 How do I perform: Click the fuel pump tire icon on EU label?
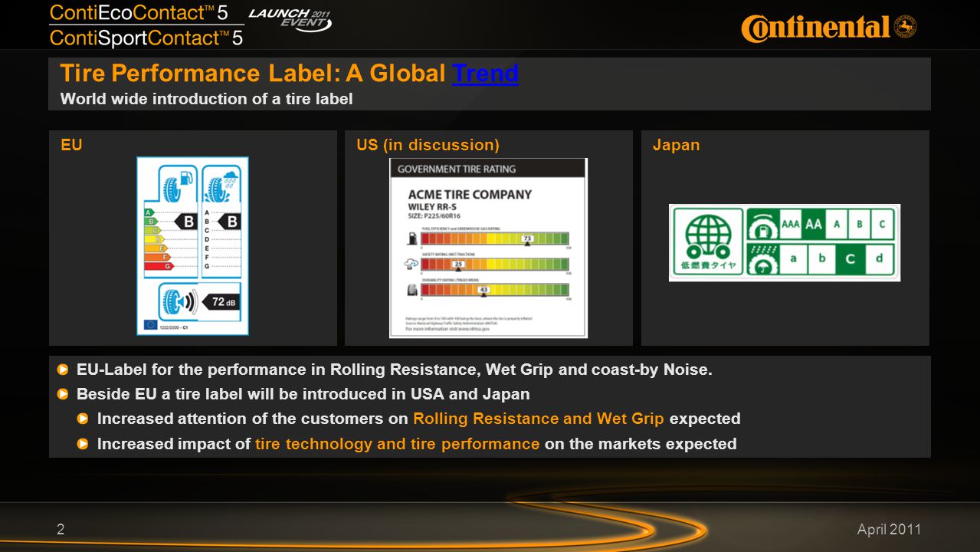point(176,185)
